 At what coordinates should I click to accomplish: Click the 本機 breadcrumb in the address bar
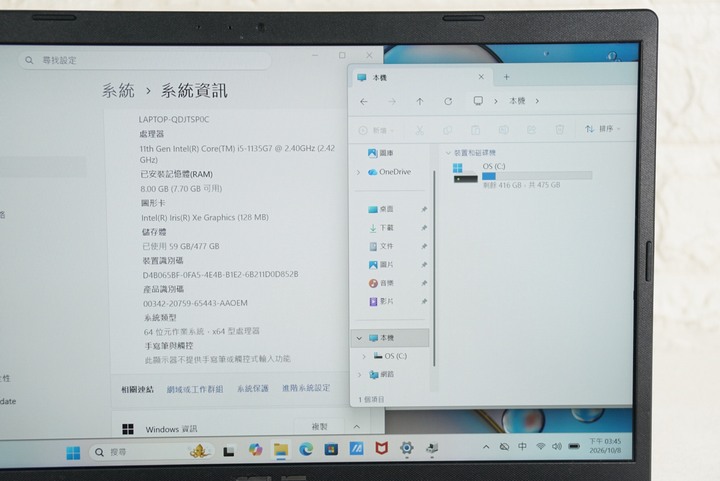pos(517,101)
